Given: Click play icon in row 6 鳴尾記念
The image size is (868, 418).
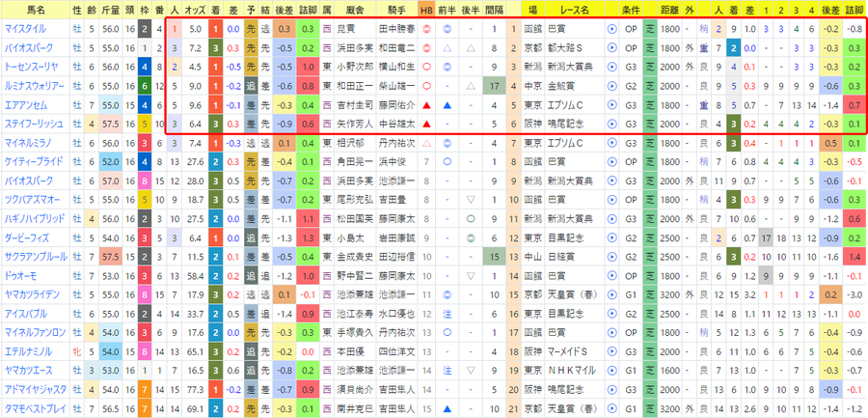Looking at the screenshot, I should pyautogui.click(x=611, y=124).
